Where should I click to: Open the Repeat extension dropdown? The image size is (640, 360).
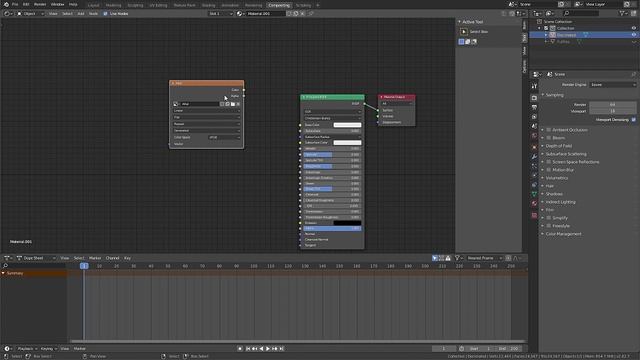207,124
